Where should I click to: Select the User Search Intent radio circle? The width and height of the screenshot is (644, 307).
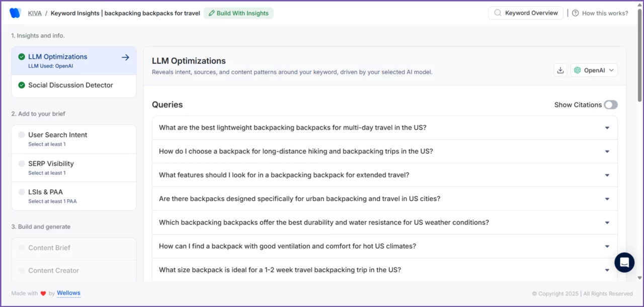pyautogui.click(x=21, y=135)
